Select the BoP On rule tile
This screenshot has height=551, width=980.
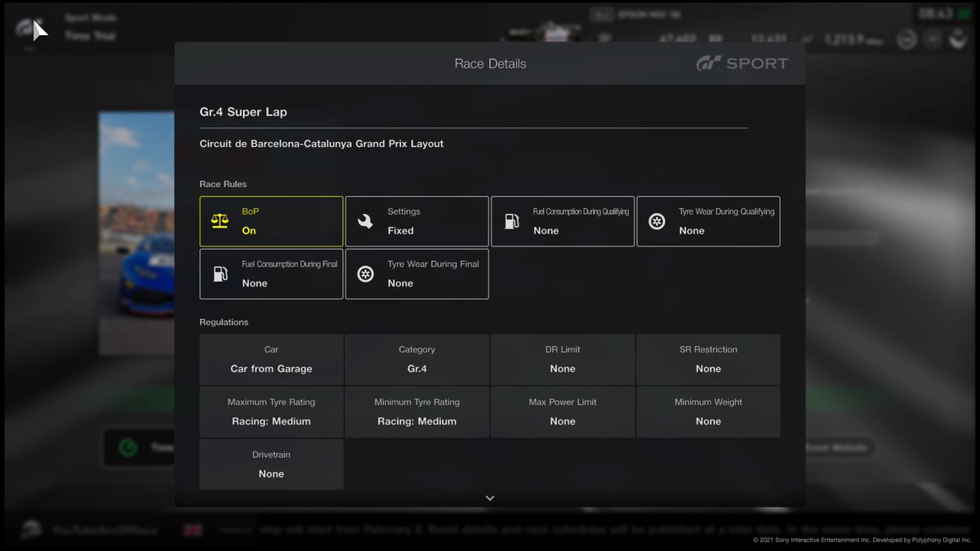click(271, 221)
